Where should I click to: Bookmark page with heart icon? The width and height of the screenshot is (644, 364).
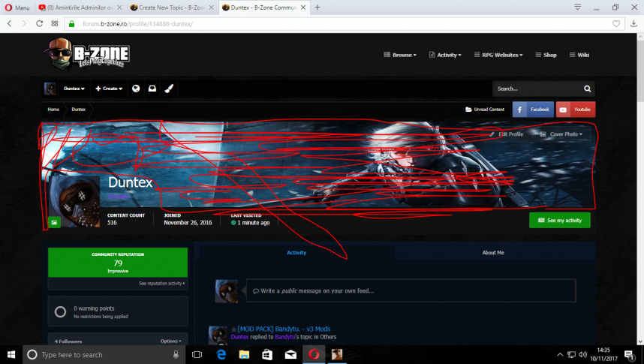pos(616,24)
